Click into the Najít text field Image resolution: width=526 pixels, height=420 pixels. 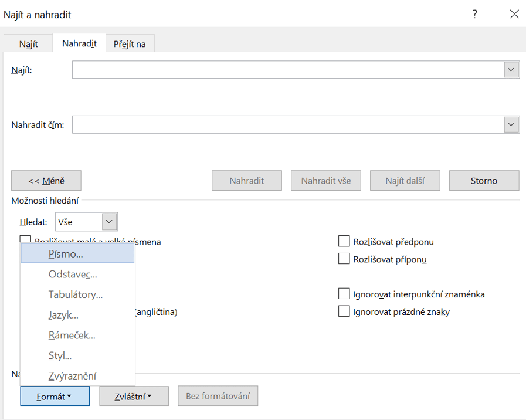[287, 70]
